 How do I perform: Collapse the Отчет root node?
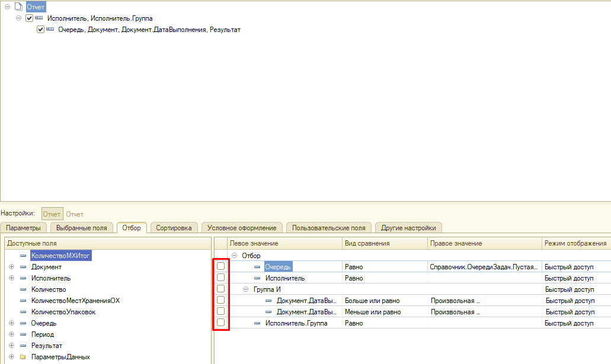click(7, 7)
